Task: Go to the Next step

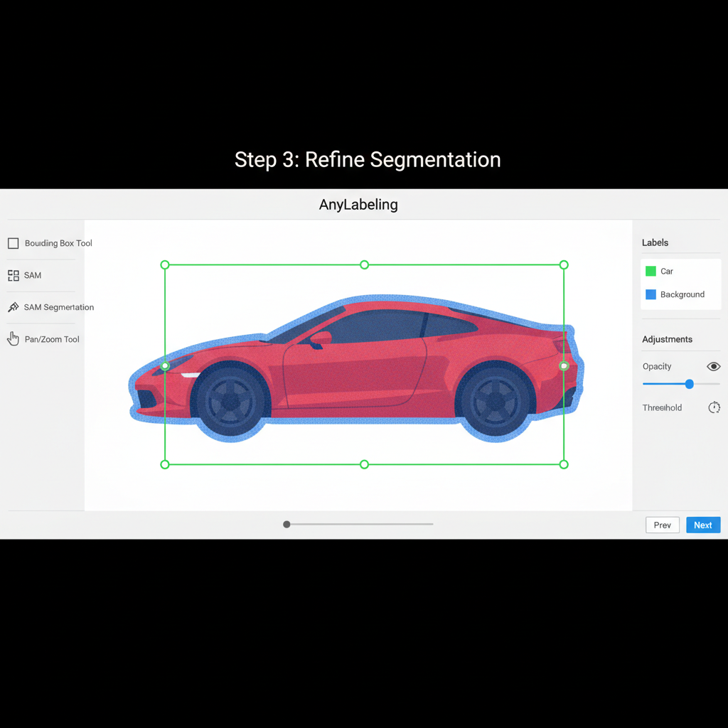Action: pyautogui.click(x=703, y=525)
